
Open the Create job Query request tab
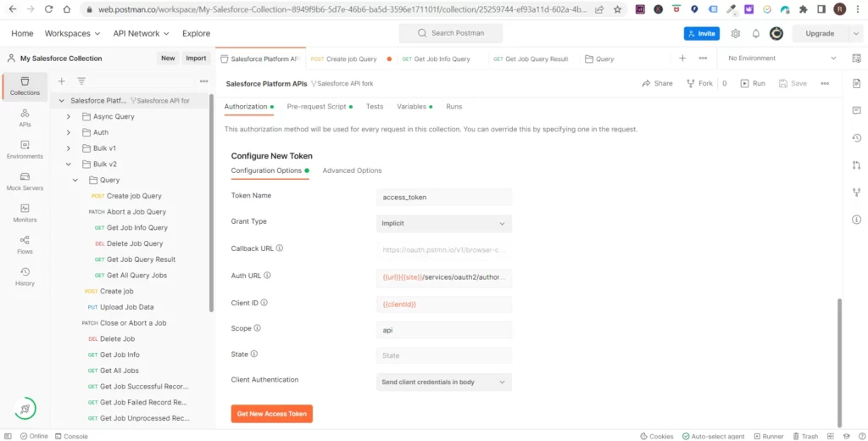[x=351, y=59]
